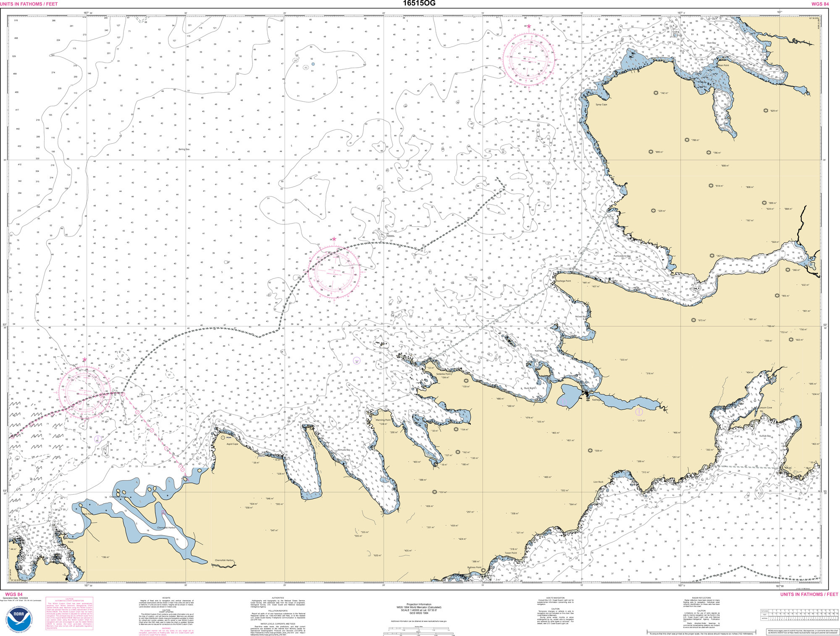Click the magenta star above the northern compass rose
This screenshot has height=636, width=840.
tap(529, 26)
